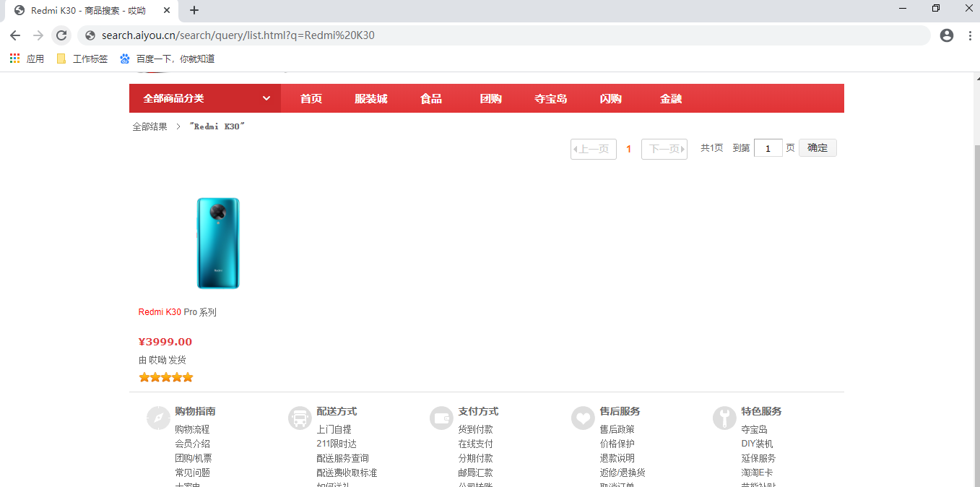
Task: Open the DIY装机 footer link
Action: [757, 444]
